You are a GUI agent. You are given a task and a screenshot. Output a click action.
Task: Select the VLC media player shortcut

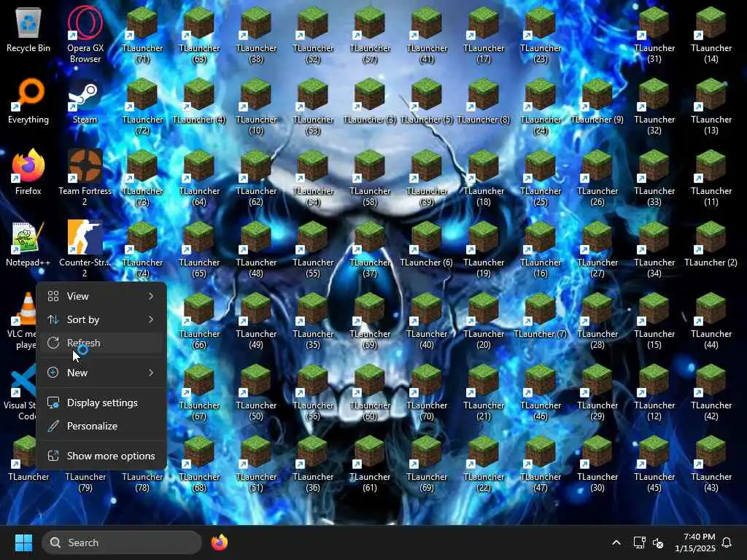22,321
